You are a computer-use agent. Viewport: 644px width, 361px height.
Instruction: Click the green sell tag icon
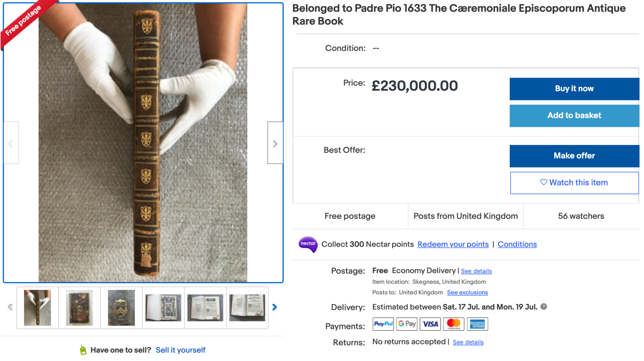(x=83, y=350)
